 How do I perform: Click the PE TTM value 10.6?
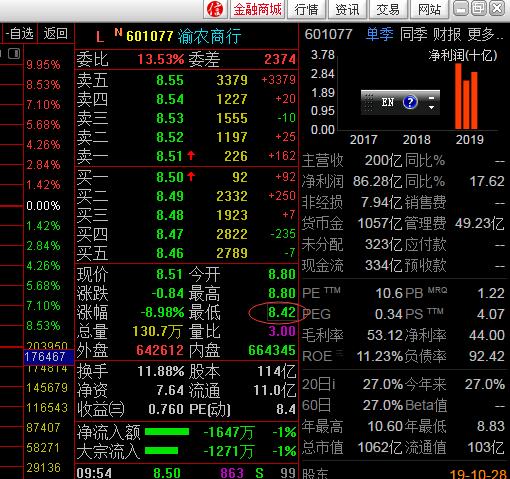tap(389, 293)
